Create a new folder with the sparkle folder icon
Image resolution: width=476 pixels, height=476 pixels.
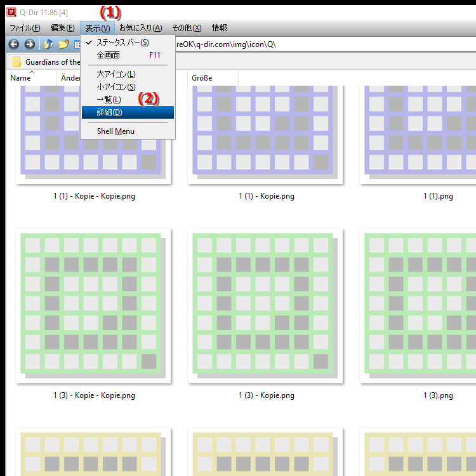tap(63, 44)
